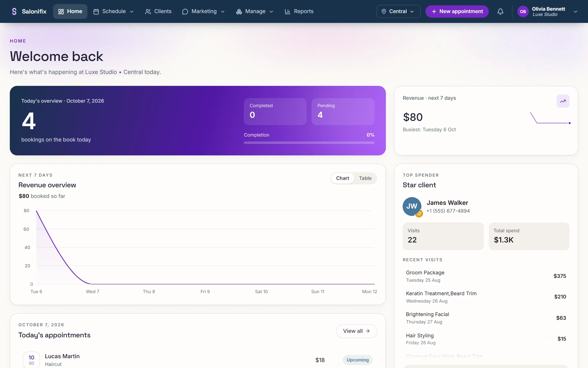Click the Completed count card
The height and width of the screenshot is (368, 588).
tap(275, 111)
